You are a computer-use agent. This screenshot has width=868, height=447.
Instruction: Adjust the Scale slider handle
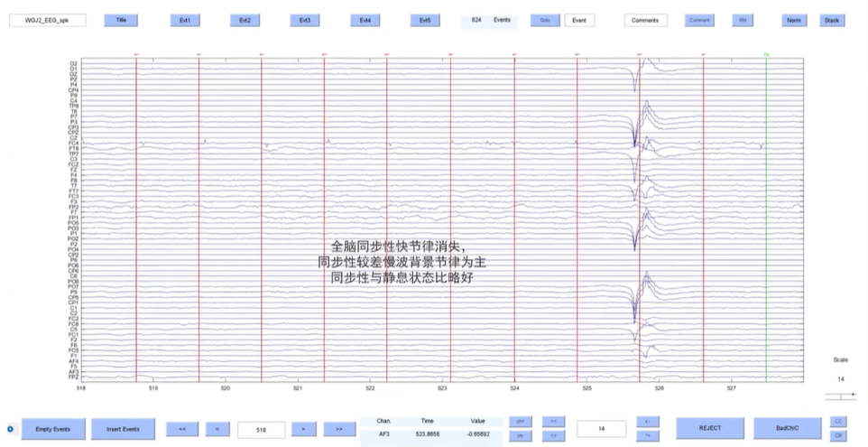pyautogui.click(x=842, y=396)
